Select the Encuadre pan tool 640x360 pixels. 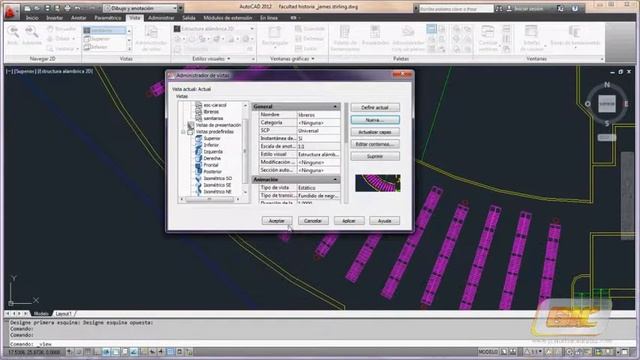click(x=62, y=29)
